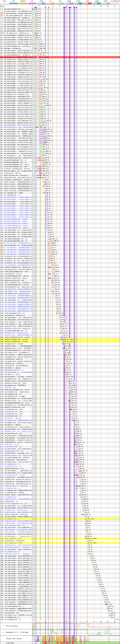The height and width of the screenshot is (644, 120).
Task: Click the render-blocking icon on request 3
Action: 2,14
